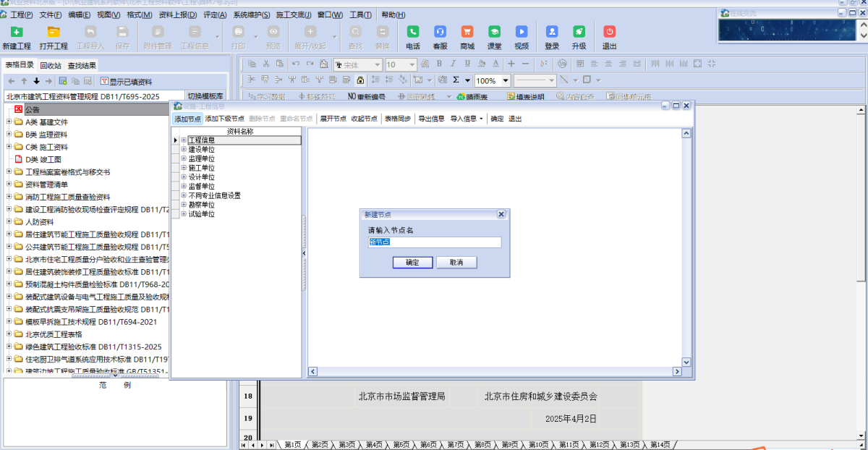Toggle 显示已填资料 filter

[x=126, y=82]
